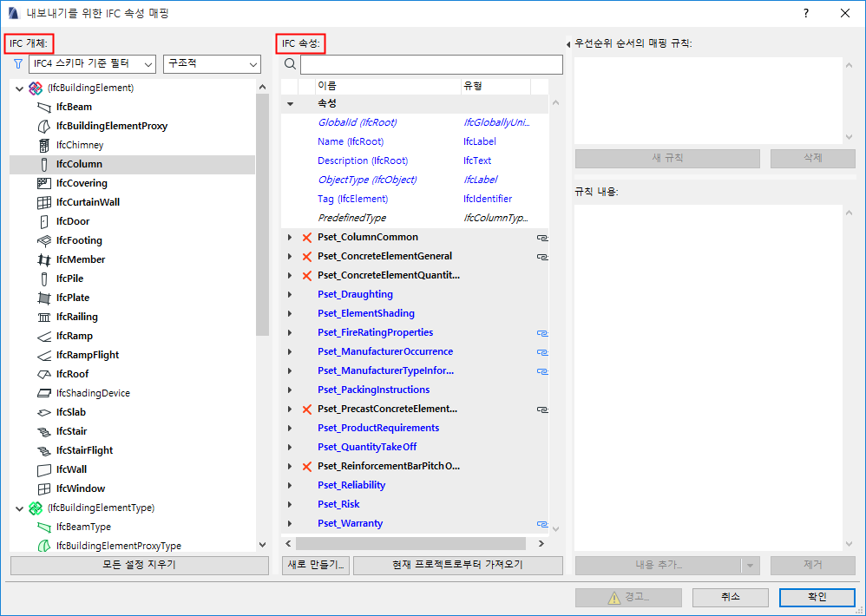Click the IfcChimney icon
Image resolution: width=866 pixels, height=616 pixels.
click(x=43, y=145)
